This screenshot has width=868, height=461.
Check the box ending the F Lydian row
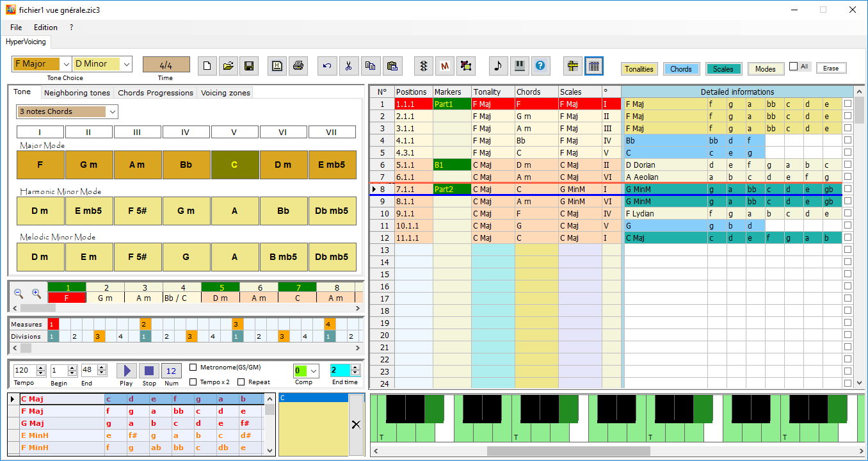click(x=848, y=213)
